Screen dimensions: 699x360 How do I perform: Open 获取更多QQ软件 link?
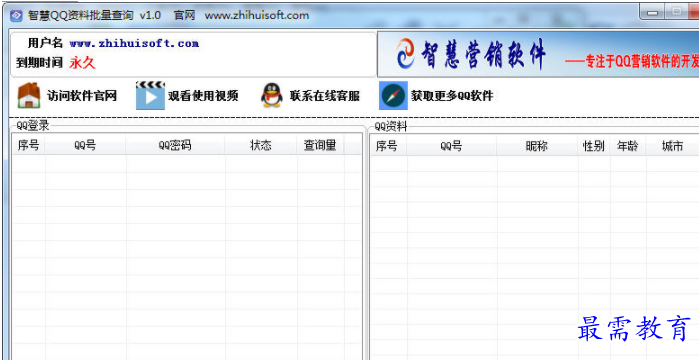(x=452, y=96)
